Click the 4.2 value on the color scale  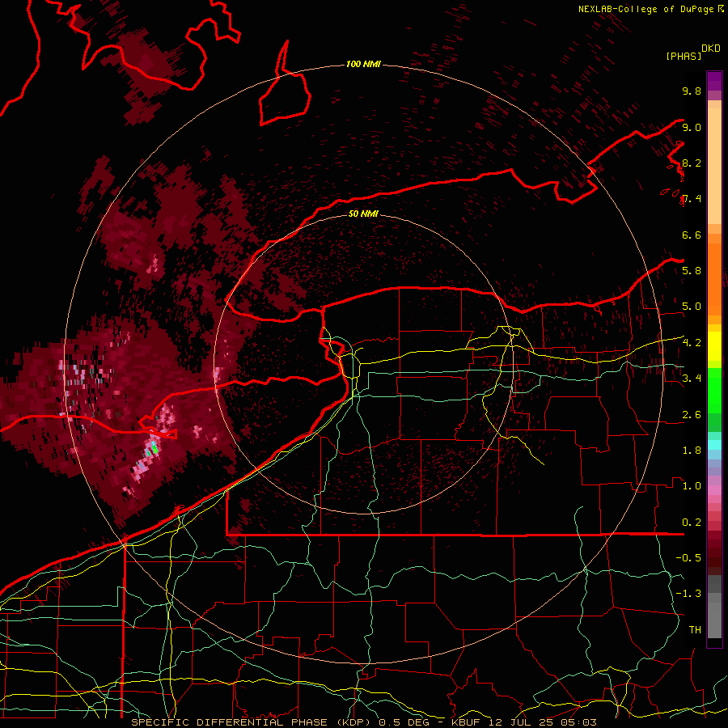point(692,343)
